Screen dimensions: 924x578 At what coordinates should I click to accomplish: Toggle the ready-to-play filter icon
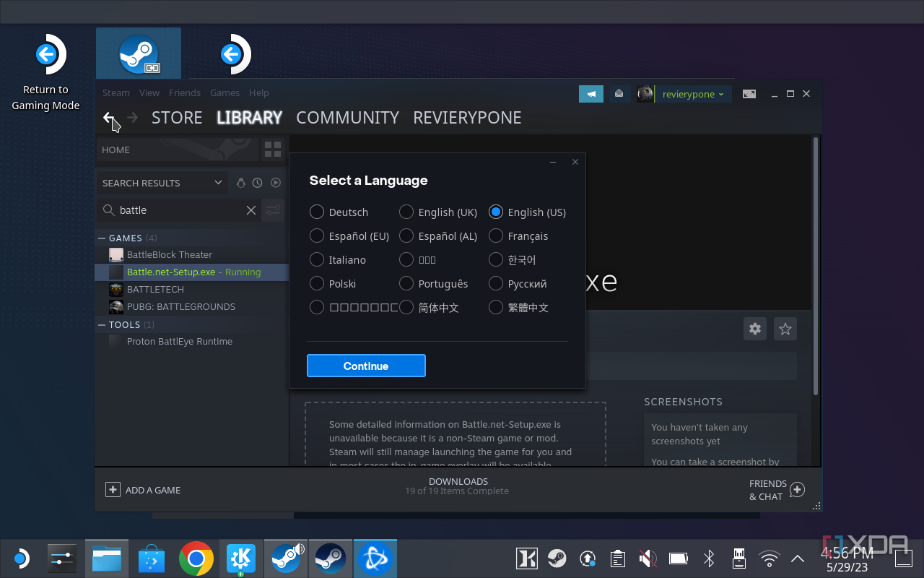275,183
